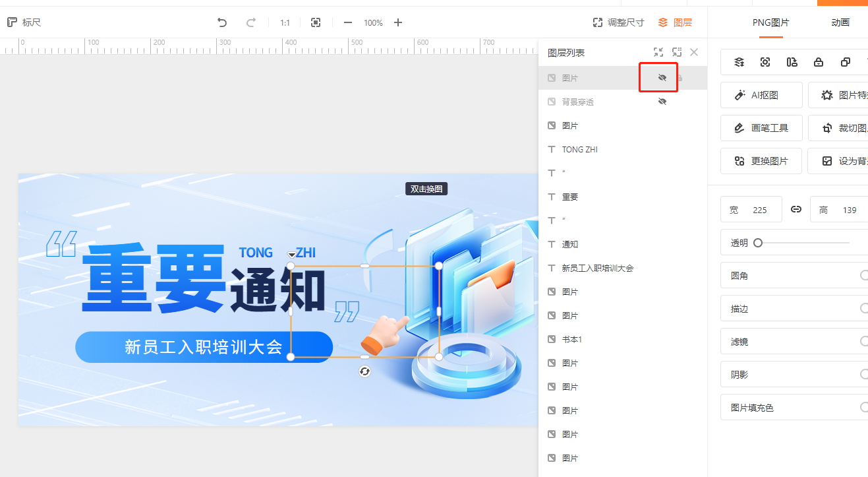Click the center-focus icon in the properties toolbar

[x=765, y=62]
